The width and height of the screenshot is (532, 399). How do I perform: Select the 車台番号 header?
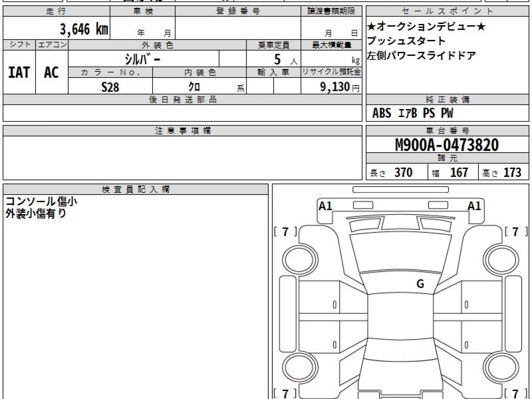point(447,131)
